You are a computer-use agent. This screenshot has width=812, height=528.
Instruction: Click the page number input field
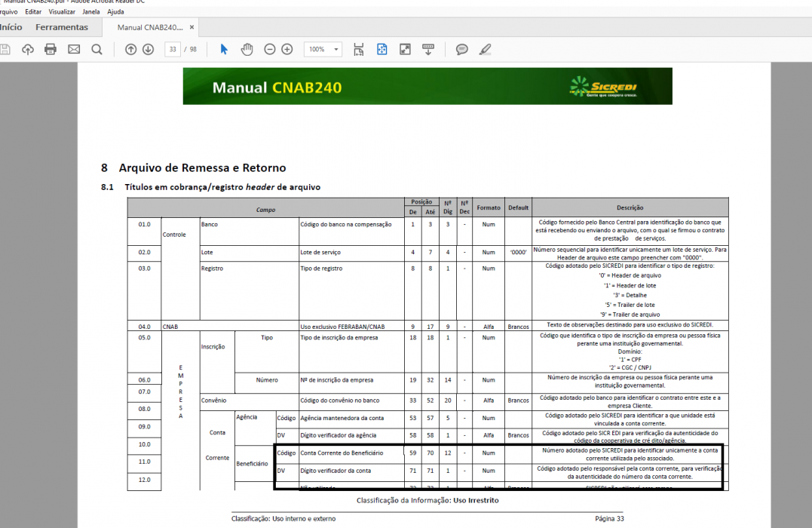click(173, 49)
